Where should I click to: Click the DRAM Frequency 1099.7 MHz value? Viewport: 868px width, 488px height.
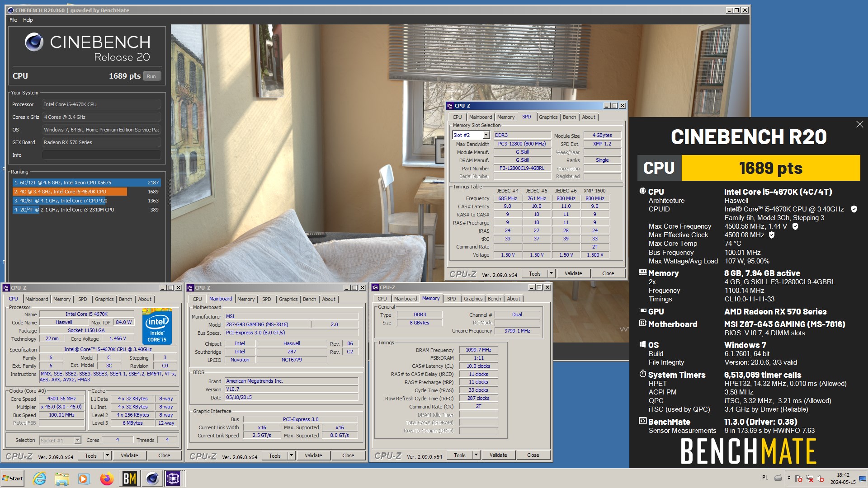point(478,350)
